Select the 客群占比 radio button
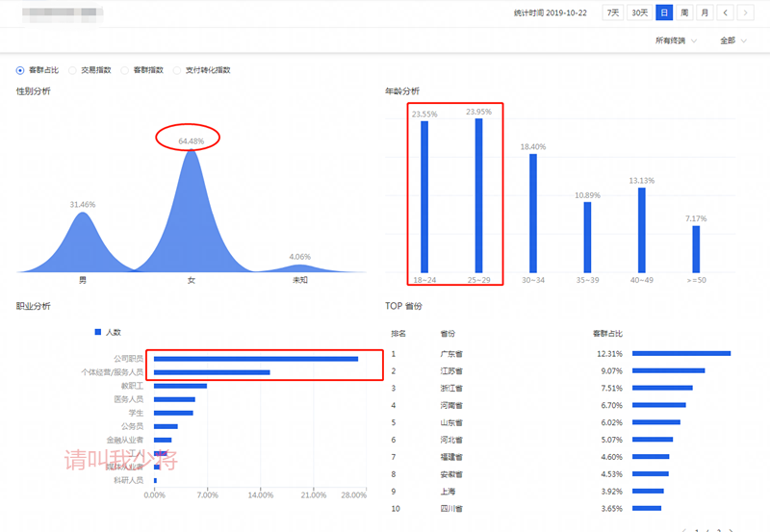The height and width of the screenshot is (532, 770). pos(20,70)
